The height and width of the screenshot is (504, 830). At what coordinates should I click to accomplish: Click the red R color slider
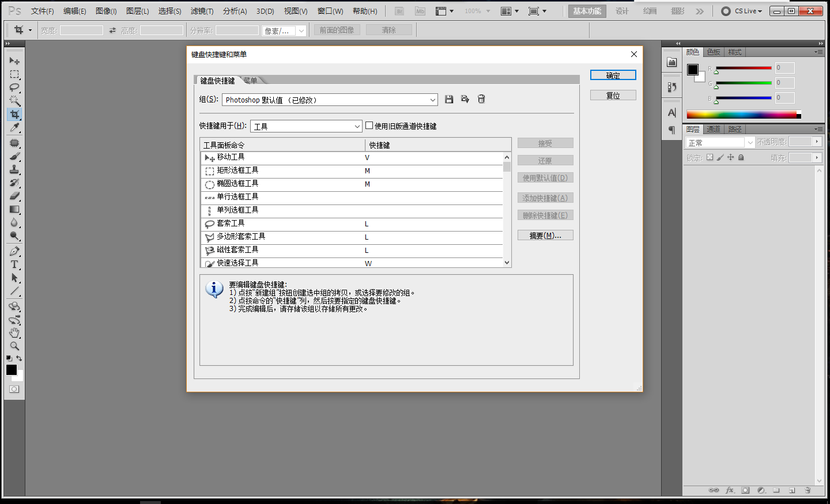(x=744, y=68)
